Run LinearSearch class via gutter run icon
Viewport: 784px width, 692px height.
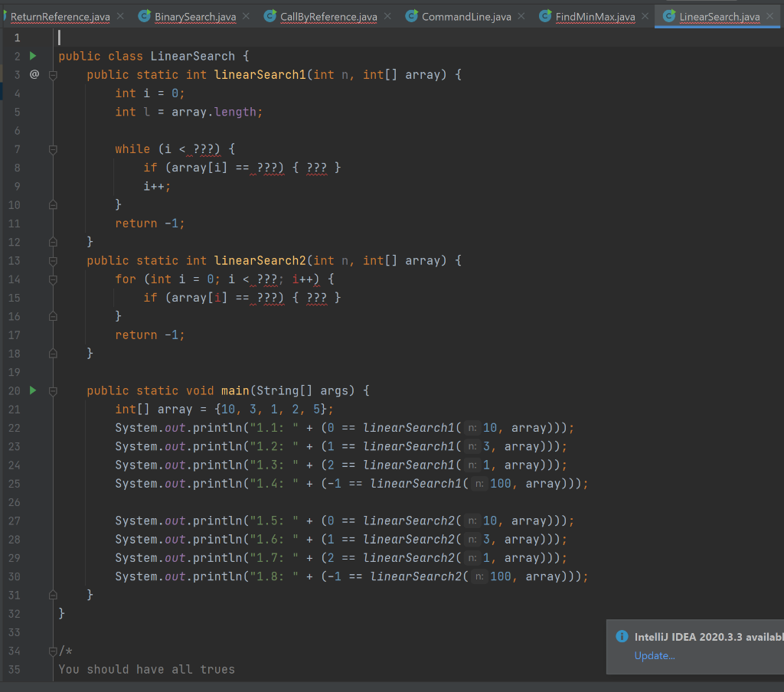[31, 55]
